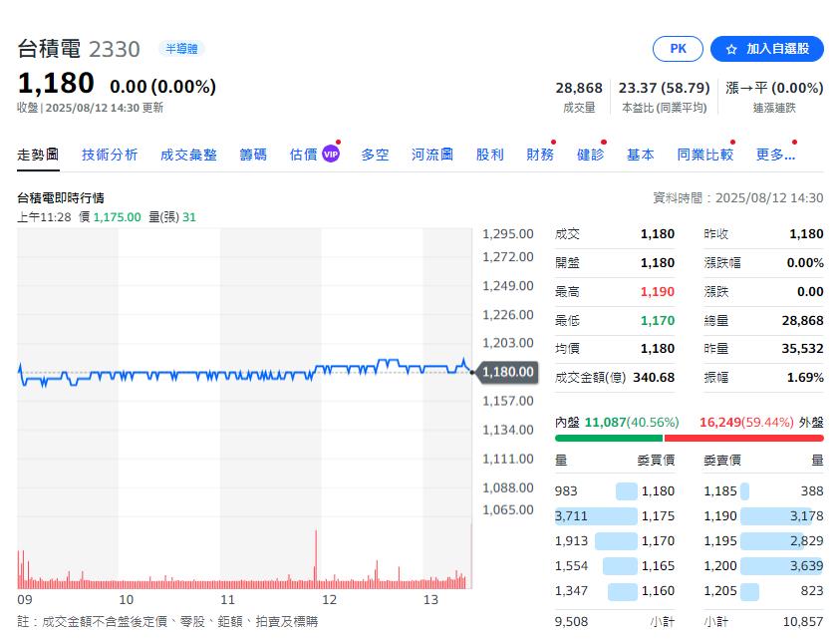Click ask price 1,205 in order book
The image size is (840, 639).
click(x=720, y=591)
